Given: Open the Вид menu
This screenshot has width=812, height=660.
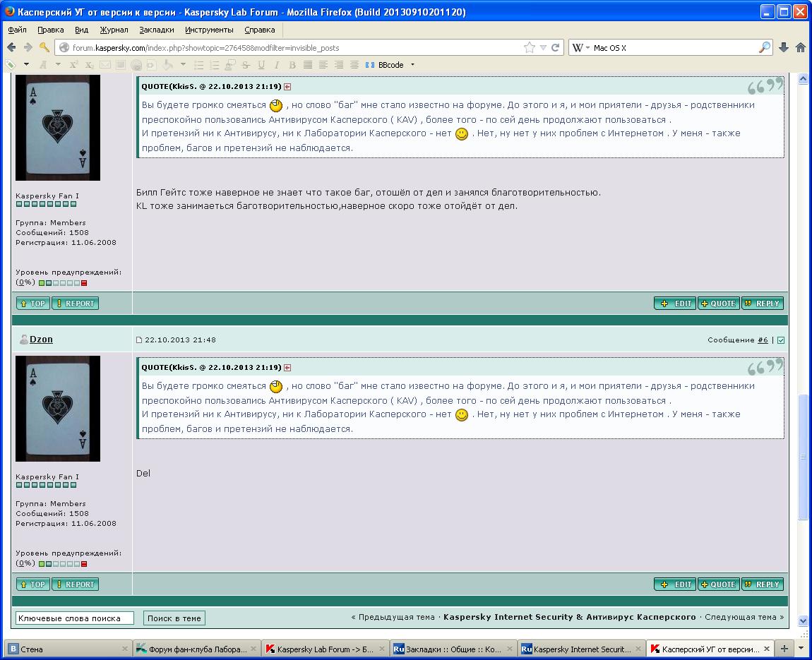Looking at the screenshot, I should (x=81, y=30).
